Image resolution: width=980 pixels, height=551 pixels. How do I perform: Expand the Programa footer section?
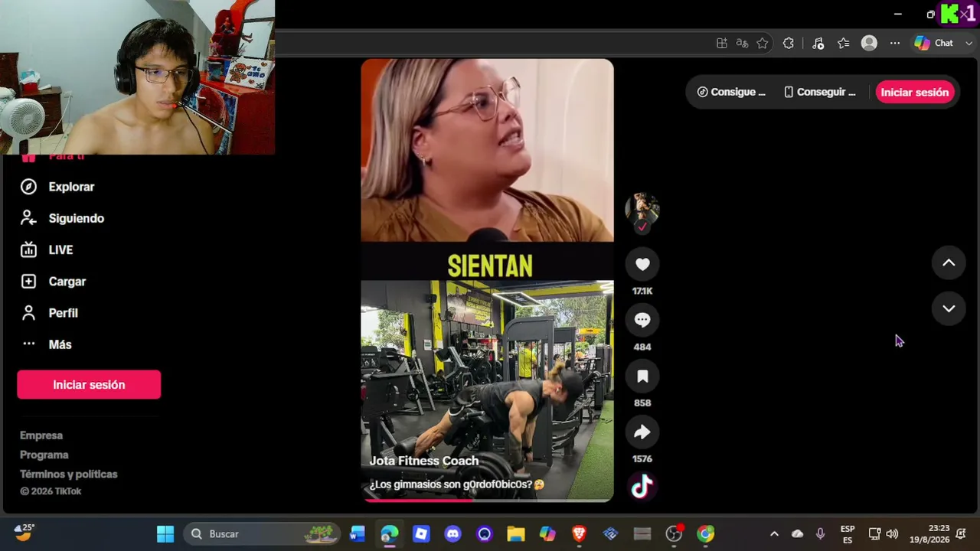pos(44,455)
